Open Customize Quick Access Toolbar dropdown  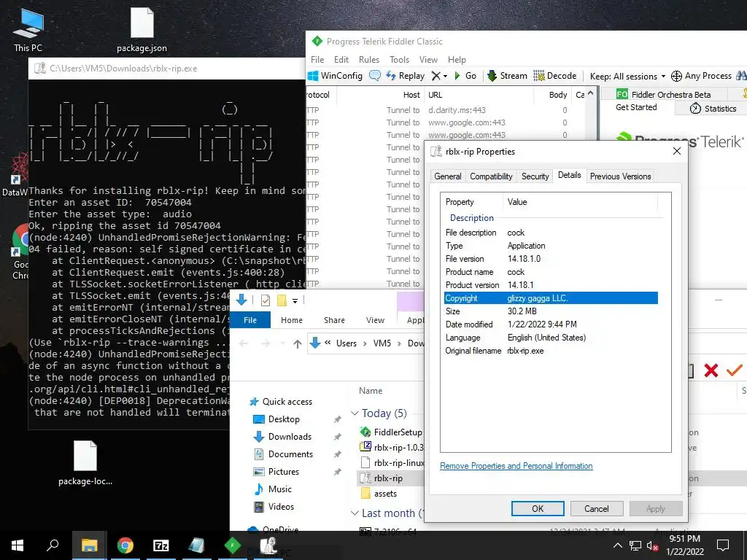[295, 300]
